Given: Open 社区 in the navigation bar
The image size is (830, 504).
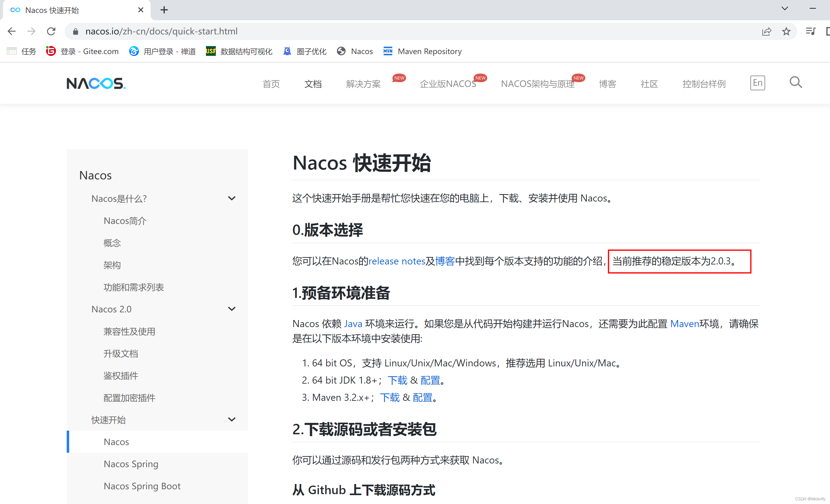Looking at the screenshot, I should pos(649,84).
